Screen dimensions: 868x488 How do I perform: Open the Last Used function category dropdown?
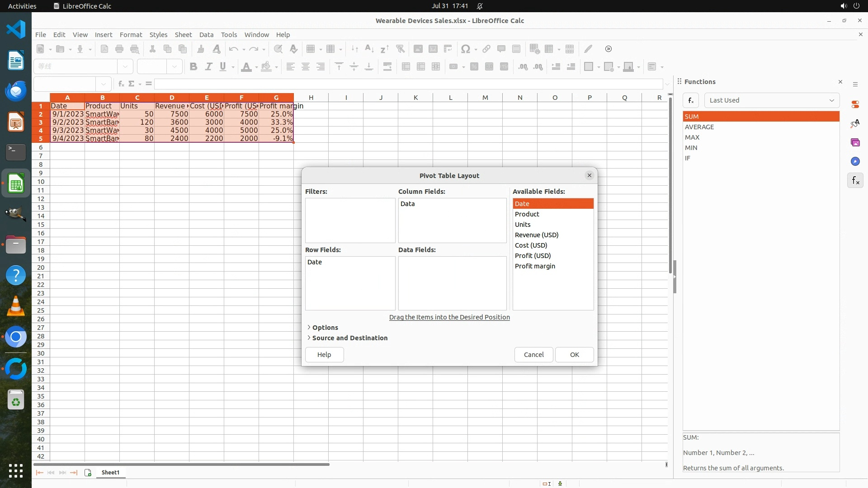[x=771, y=100]
